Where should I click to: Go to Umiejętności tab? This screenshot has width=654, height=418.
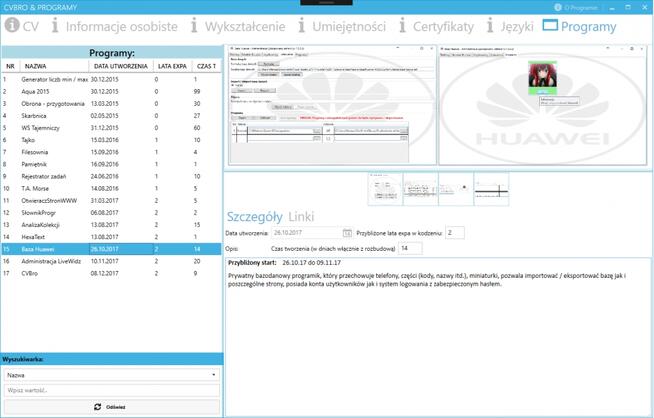(x=342, y=26)
